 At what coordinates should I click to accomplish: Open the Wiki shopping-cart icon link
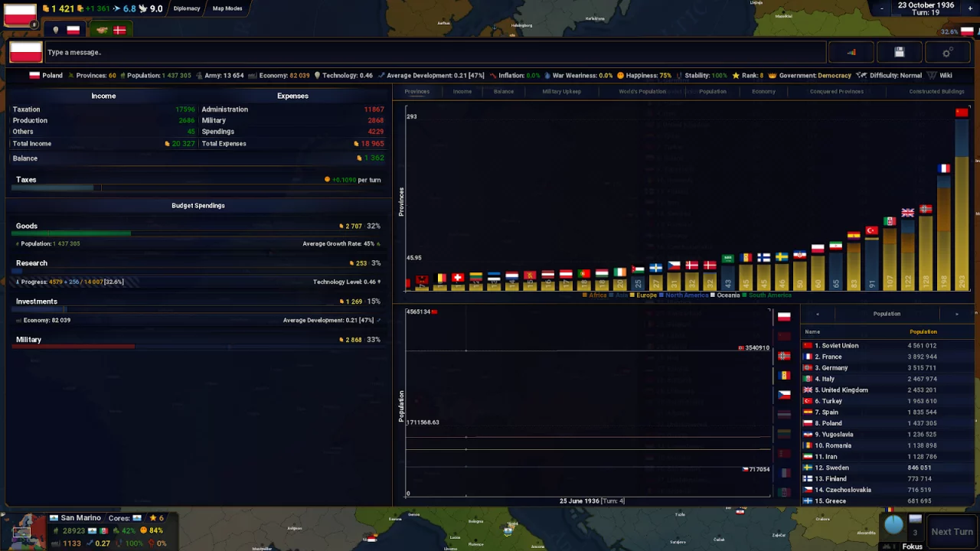pyautogui.click(x=939, y=75)
